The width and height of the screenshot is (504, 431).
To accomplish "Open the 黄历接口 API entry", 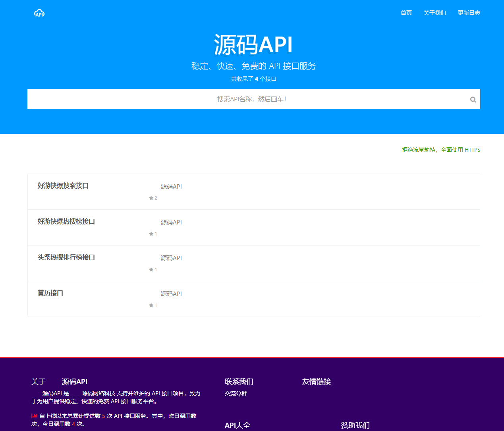I will pos(50,293).
